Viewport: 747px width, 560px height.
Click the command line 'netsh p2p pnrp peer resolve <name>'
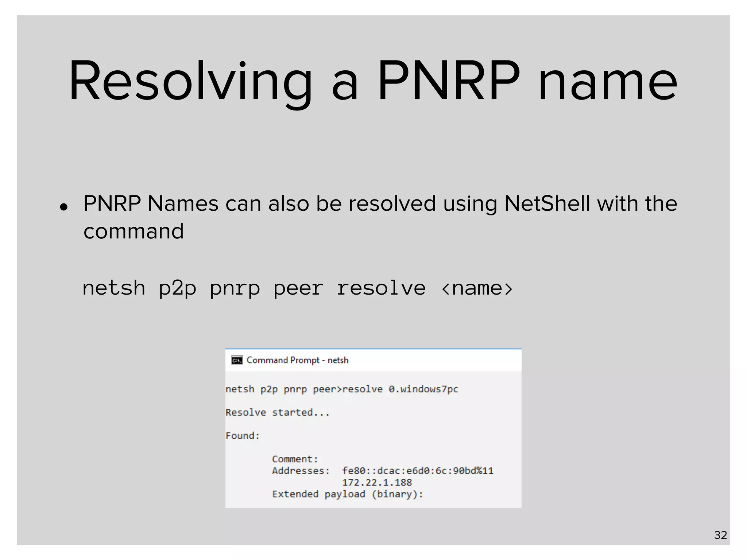click(x=298, y=288)
